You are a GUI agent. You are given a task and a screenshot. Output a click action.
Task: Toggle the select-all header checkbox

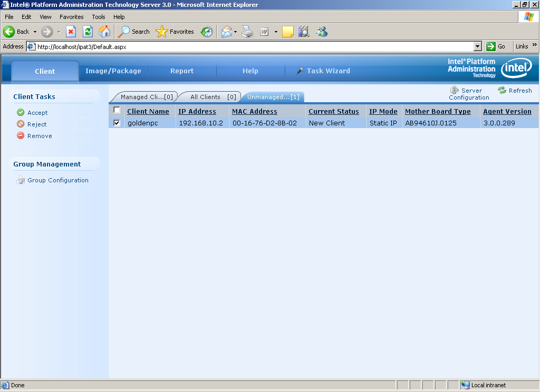[117, 110]
